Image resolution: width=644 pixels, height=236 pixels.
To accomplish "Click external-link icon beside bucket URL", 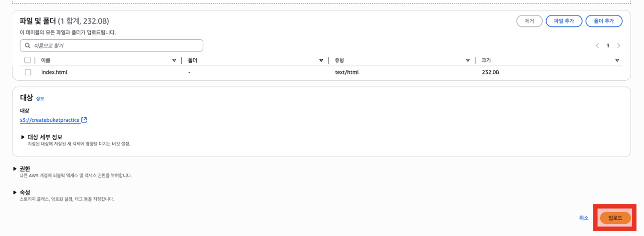I will tap(84, 120).
